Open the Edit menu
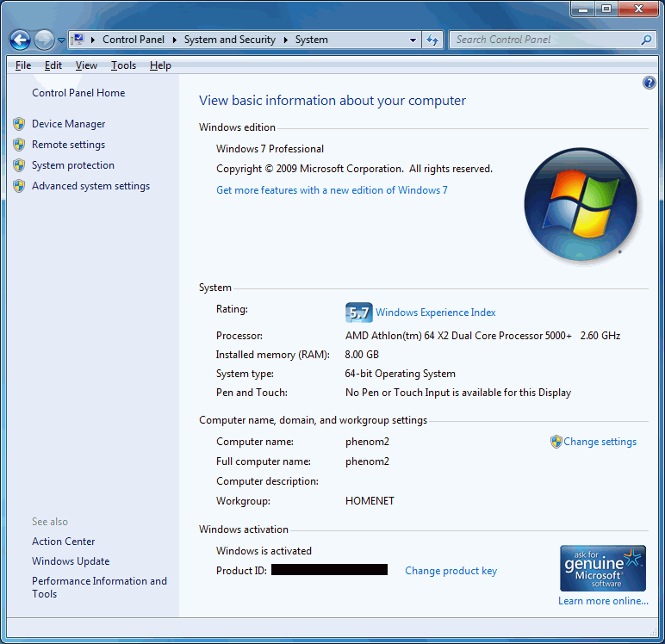 [x=53, y=65]
